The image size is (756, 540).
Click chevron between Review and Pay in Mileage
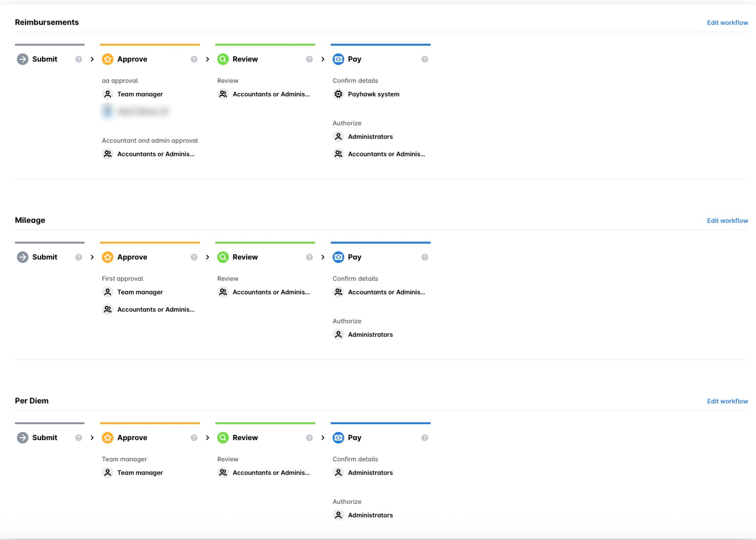click(323, 257)
